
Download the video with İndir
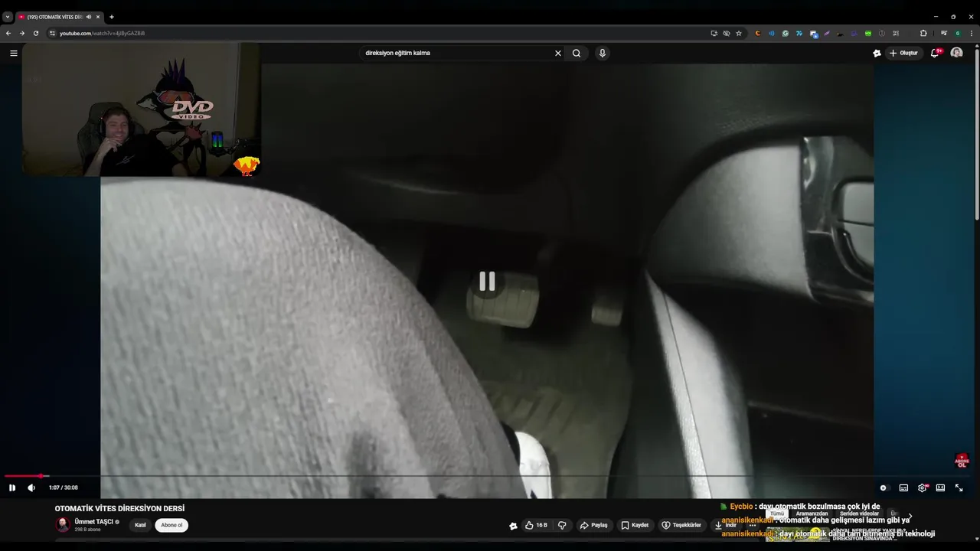point(726,525)
